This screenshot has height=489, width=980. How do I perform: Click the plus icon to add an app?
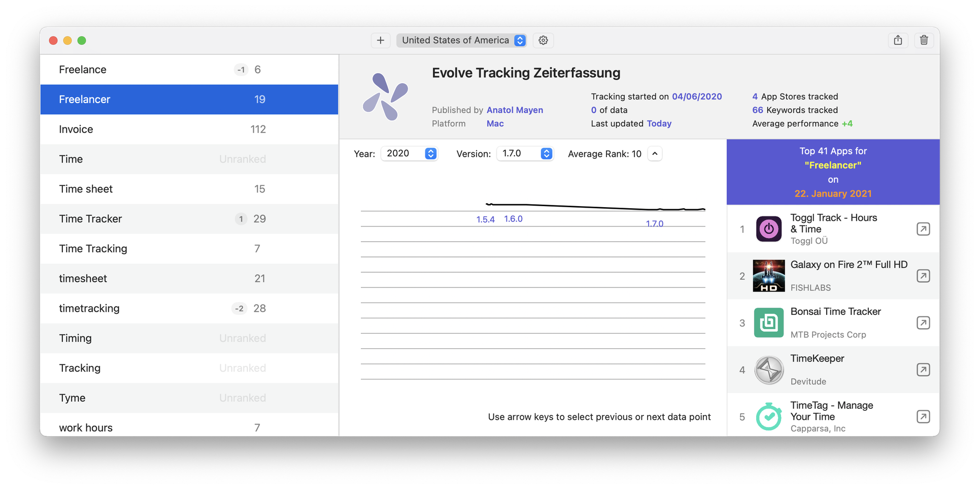coord(381,40)
